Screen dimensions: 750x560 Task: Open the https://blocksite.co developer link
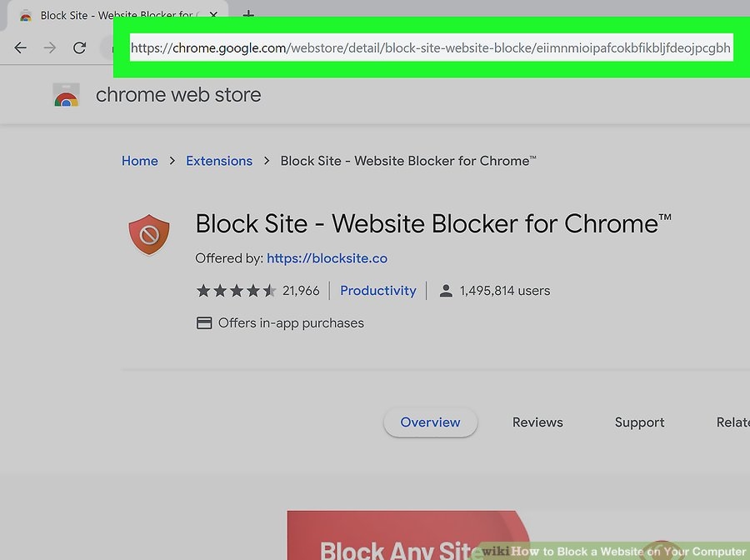click(327, 258)
